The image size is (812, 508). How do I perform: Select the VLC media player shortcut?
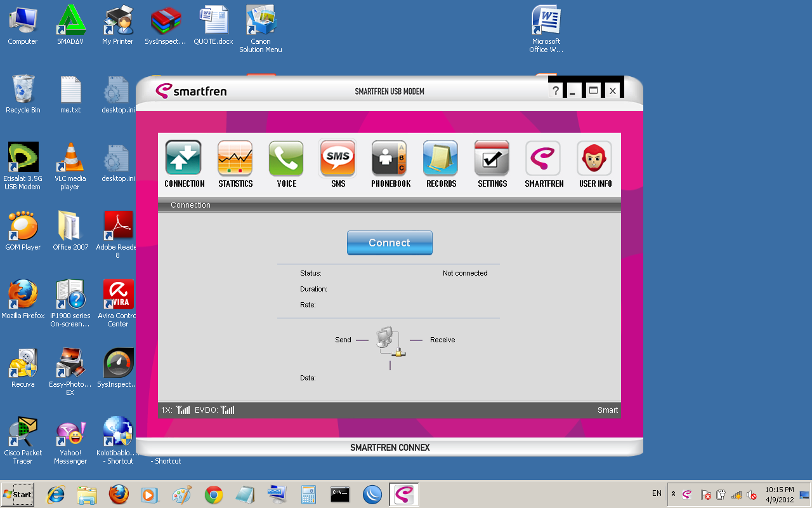pos(70,166)
